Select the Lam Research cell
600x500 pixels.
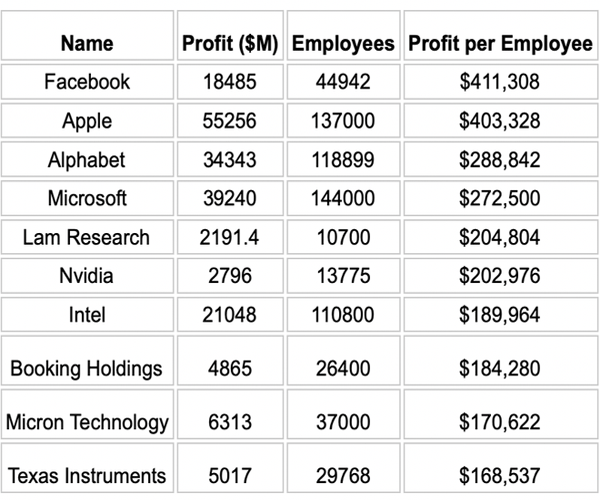click(x=87, y=237)
